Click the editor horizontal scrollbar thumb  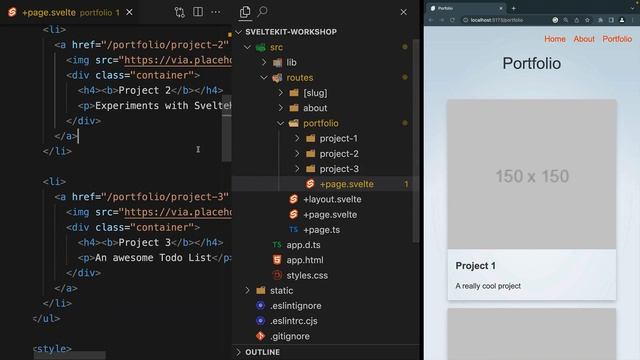point(69,356)
